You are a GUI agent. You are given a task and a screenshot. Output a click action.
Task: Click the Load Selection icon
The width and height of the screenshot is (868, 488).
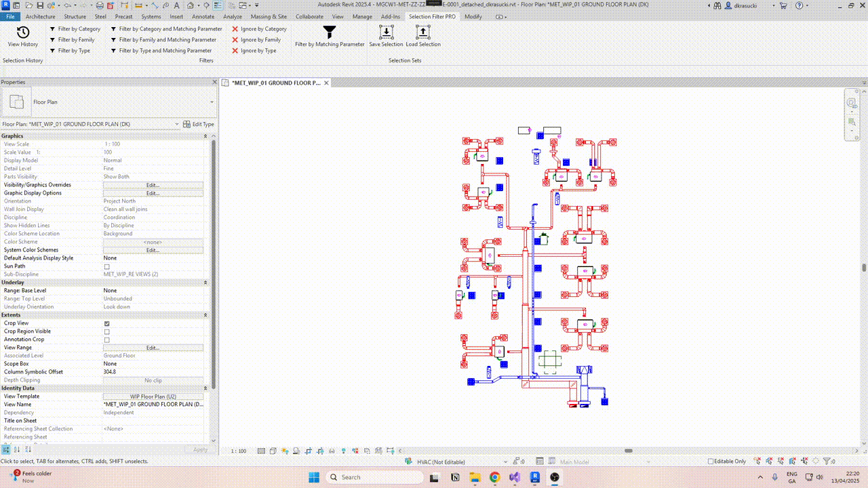(x=422, y=32)
